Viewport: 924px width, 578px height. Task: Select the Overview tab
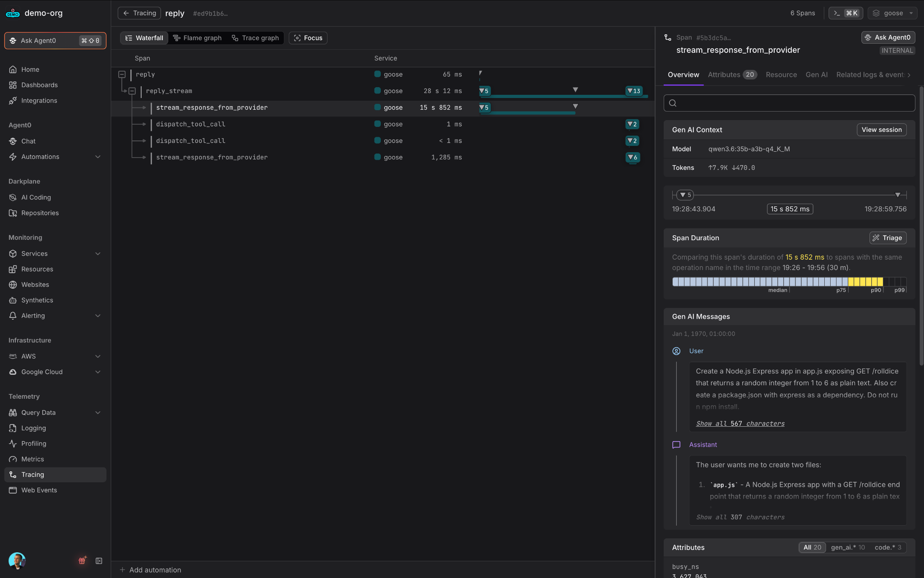[x=683, y=75]
